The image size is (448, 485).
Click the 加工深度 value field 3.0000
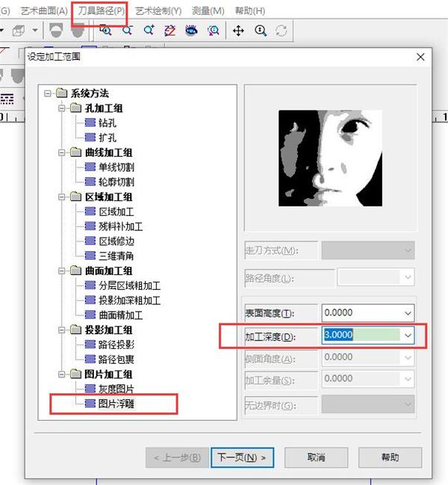click(361, 336)
